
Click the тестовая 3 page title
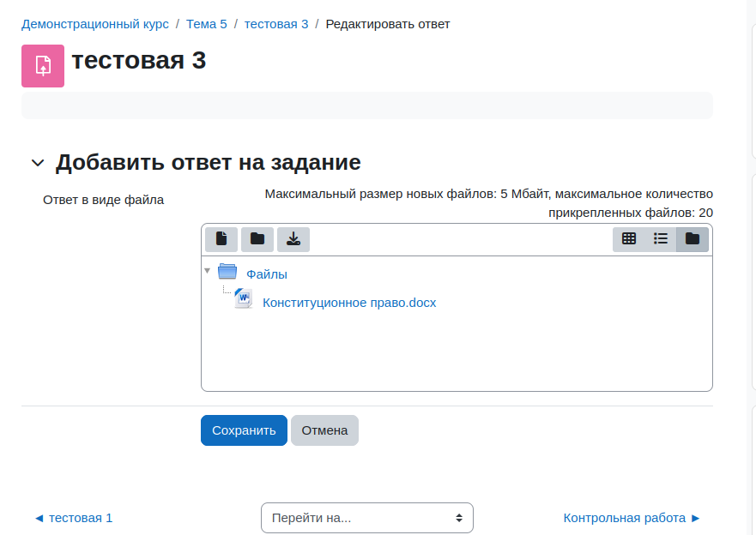pyautogui.click(x=139, y=61)
